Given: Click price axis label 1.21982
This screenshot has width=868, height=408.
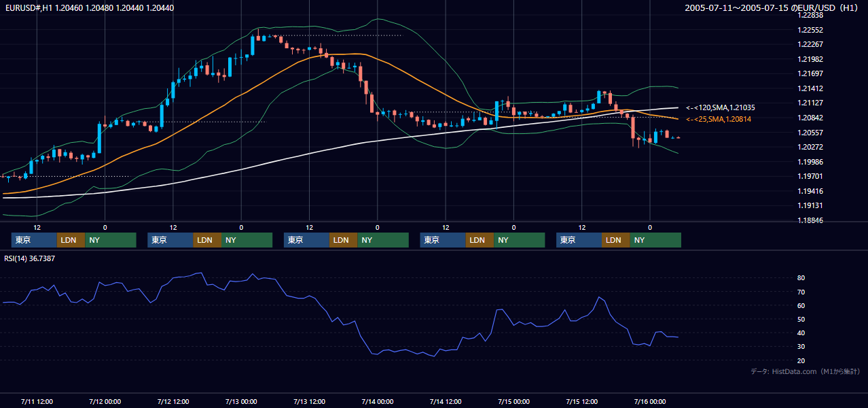Looking at the screenshot, I should (x=810, y=59).
